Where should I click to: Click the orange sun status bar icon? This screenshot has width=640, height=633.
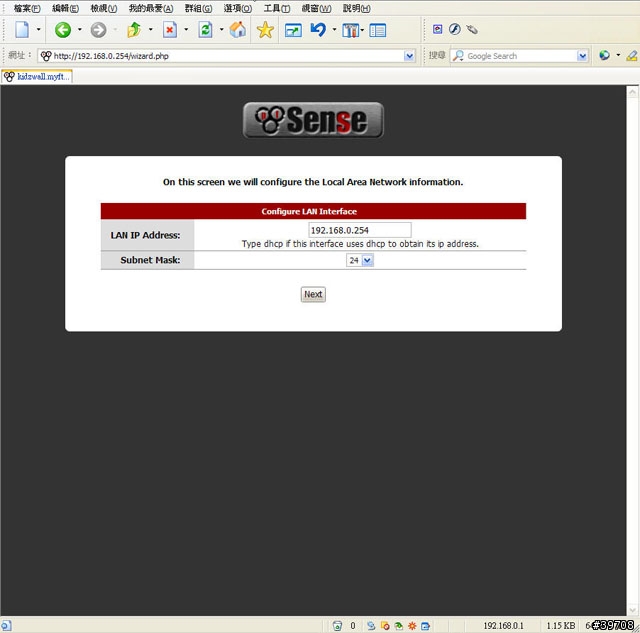412,626
